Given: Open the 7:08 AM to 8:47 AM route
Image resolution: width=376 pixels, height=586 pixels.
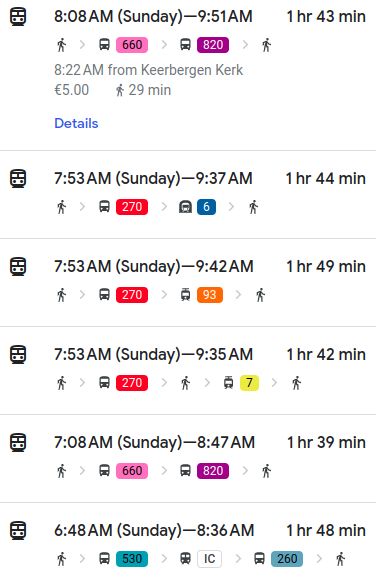Looking at the screenshot, I should pyautogui.click(x=188, y=459).
